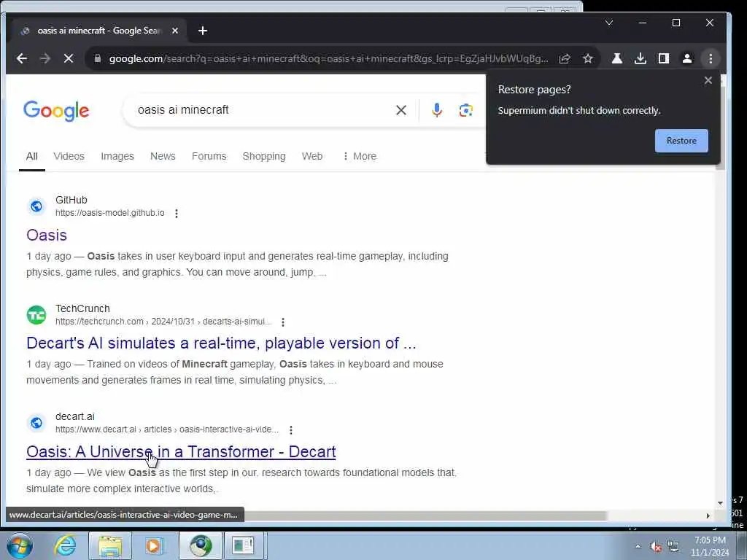Click the GitHub site globe icon
The height and width of the screenshot is (560, 747).
pos(36,206)
